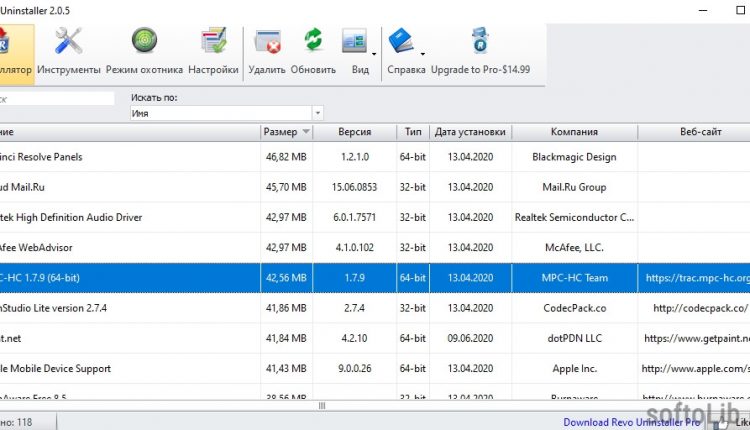Sort by Дата установки column header

pyautogui.click(x=470, y=132)
